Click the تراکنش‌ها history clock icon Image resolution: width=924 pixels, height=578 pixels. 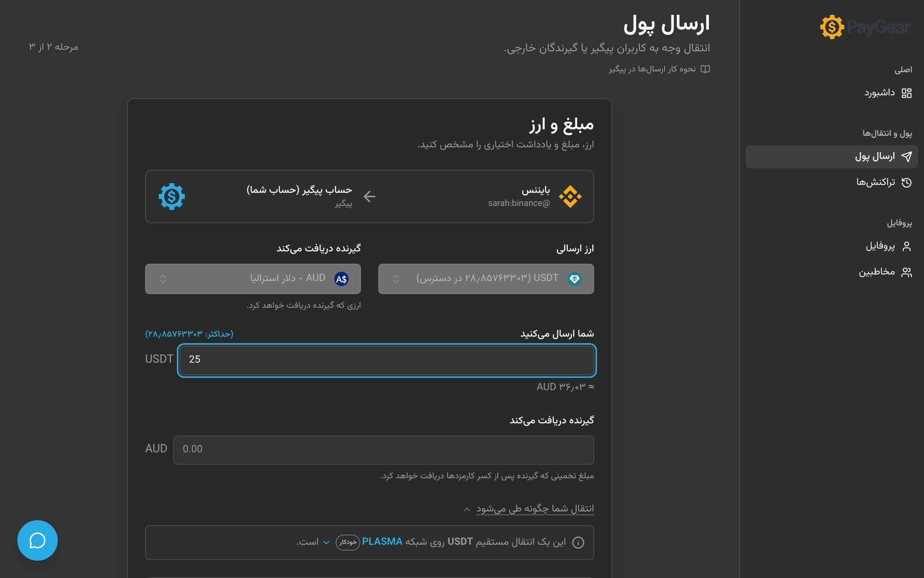[906, 183]
